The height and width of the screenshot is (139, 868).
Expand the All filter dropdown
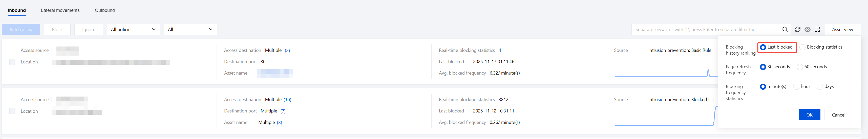(190, 30)
